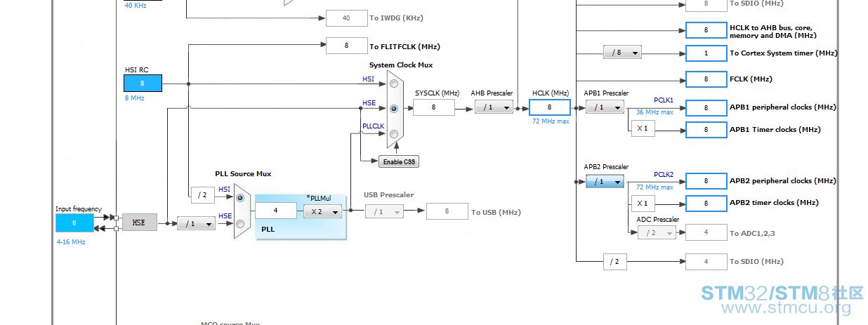Image resolution: width=868 pixels, height=325 pixels.
Task: Click the USB Prescaler label
Action: point(388,194)
